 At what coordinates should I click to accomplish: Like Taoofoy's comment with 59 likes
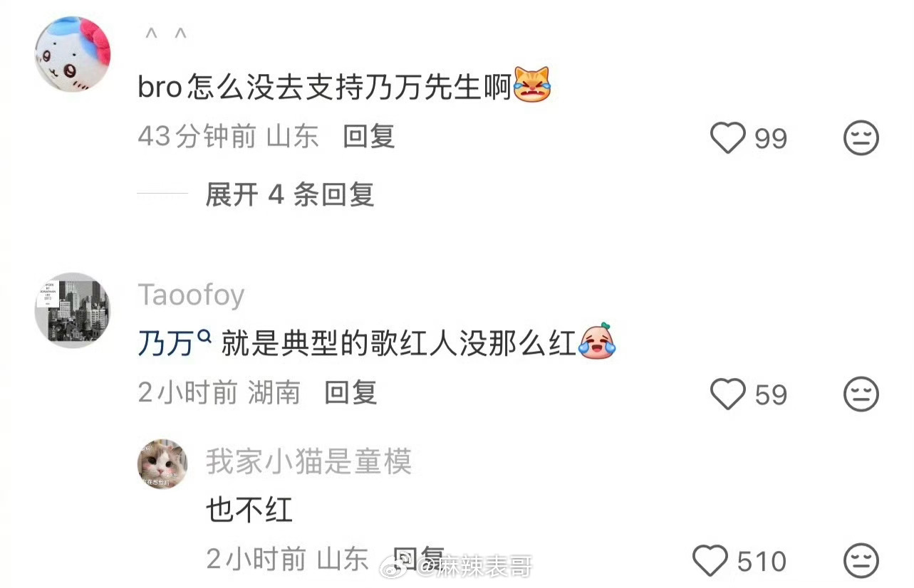[x=728, y=394]
